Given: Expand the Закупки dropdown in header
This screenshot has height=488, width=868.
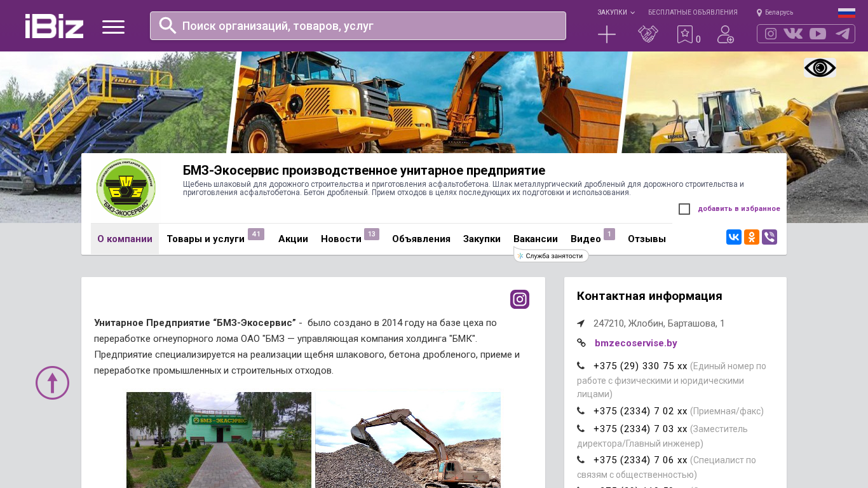Looking at the screenshot, I should pos(616,13).
